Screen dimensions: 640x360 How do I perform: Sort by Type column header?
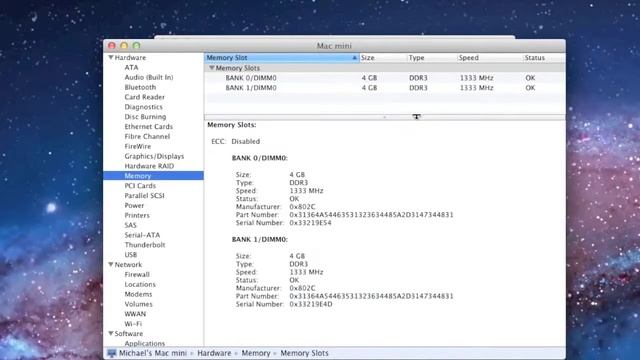[432, 58]
